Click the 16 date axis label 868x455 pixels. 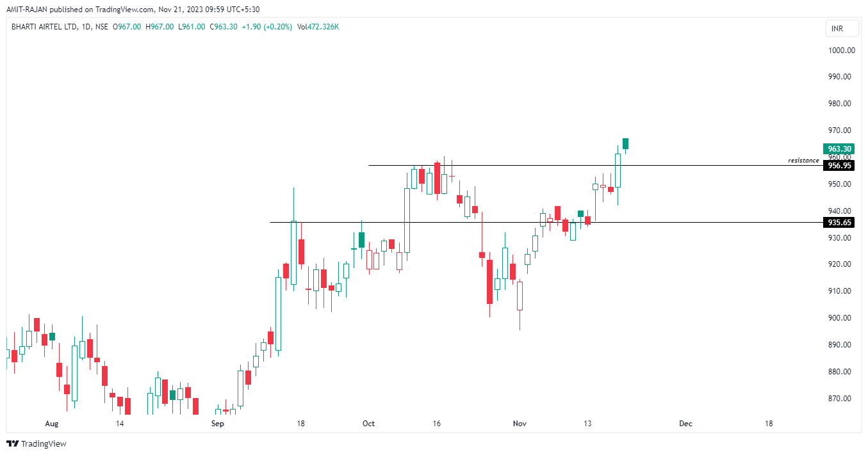pos(437,424)
